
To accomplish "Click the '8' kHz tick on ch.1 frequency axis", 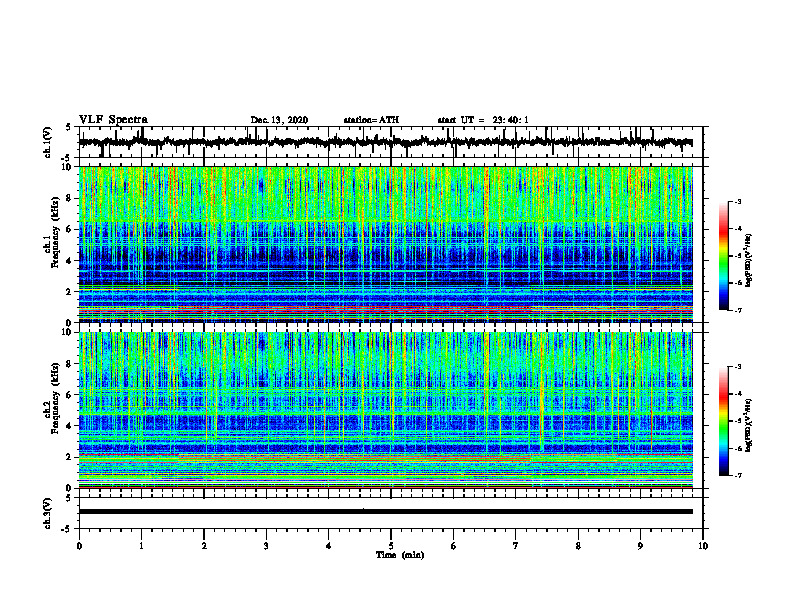I will [x=70, y=198].
